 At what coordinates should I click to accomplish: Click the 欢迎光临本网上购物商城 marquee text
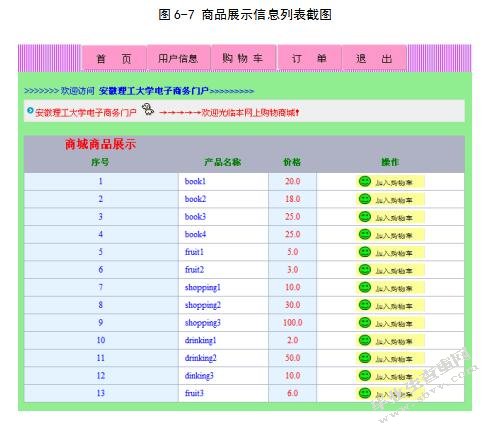tap(250, 113)
